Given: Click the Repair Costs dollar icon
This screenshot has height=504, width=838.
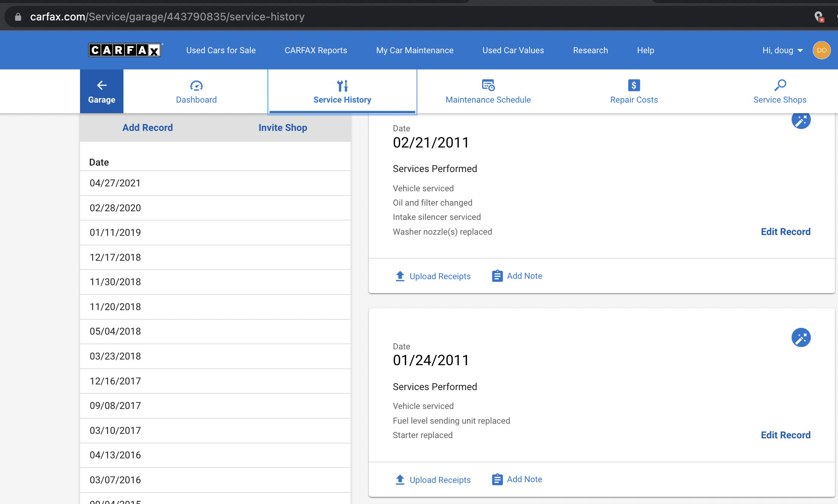Looking at the screenshot, I should click(x=634, y=85).
